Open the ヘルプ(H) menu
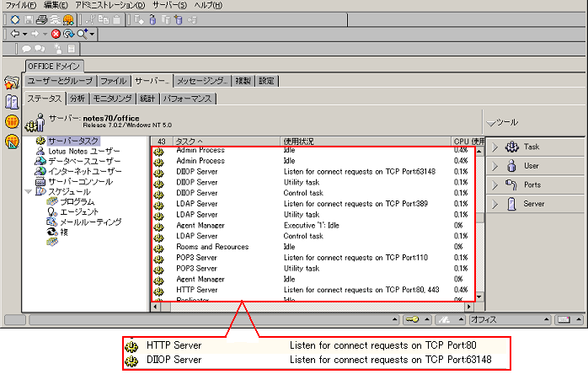The width and height of the screenshot is (588, 374). click(209, 5)
